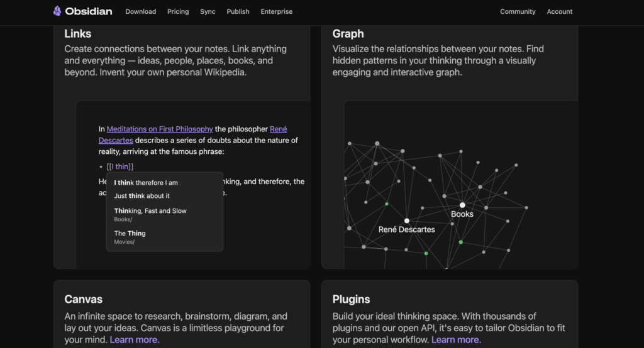Follow the Meditations on First Philosophy link
Viewport: 644px width, 348px height.
[160, 129]
